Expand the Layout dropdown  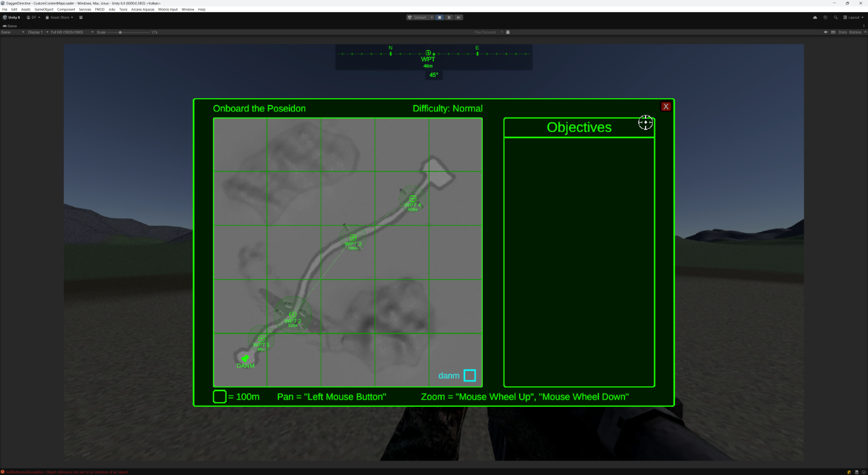[854, 17]
